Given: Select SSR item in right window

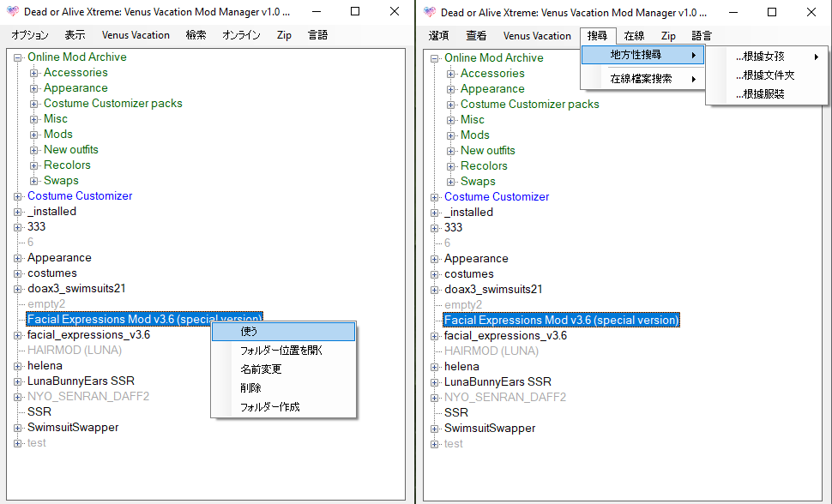Looking at the screenshot, I should (455, 412).
